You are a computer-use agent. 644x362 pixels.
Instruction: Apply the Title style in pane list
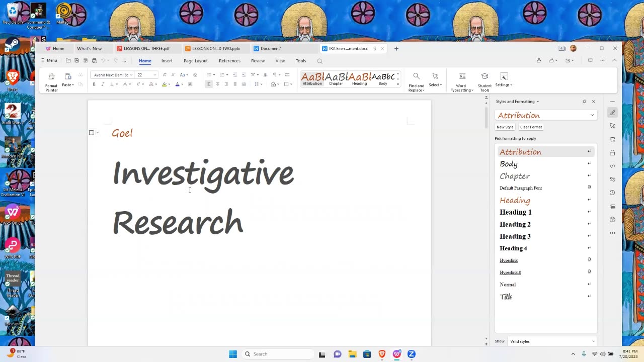click(546, 297)
